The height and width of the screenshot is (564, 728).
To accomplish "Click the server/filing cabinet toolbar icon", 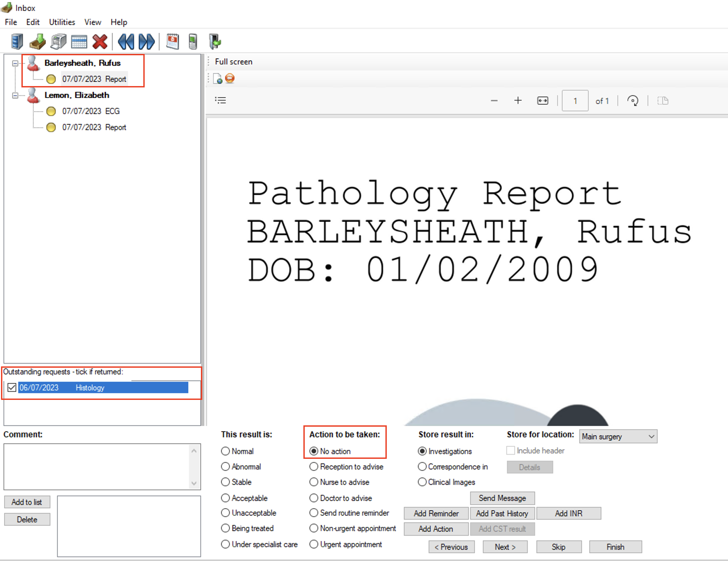I will point(17,42).
